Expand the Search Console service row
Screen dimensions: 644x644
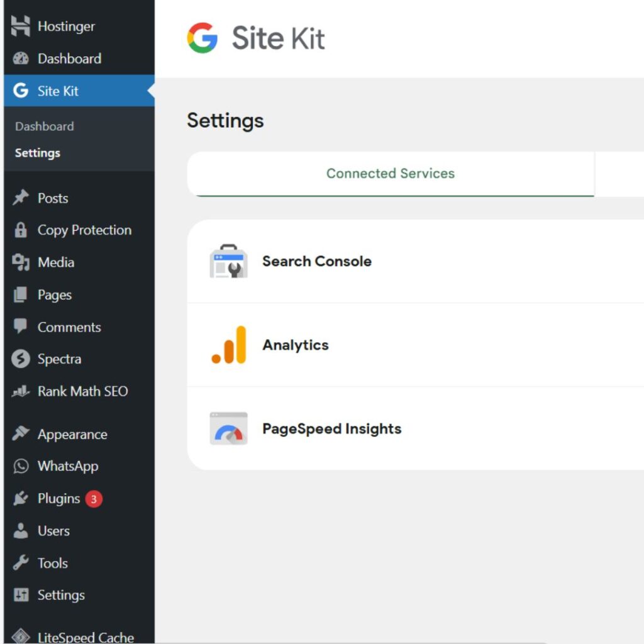pos(416,261)
